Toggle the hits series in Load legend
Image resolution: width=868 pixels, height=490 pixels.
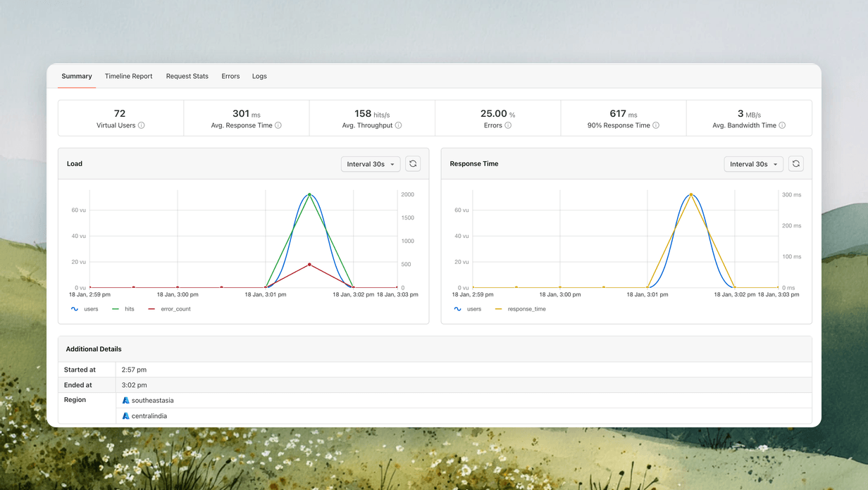click(x=122, y=309)
